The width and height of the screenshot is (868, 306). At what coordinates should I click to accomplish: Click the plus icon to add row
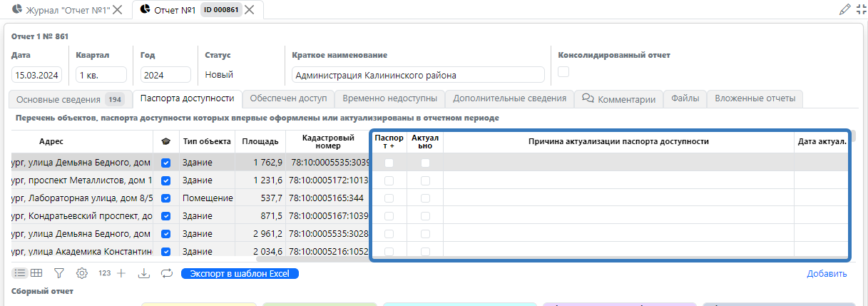click(121, 273)
